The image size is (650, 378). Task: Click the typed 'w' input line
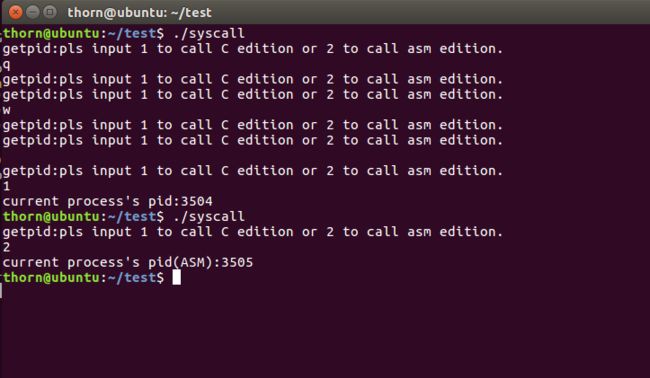point(6,110)
